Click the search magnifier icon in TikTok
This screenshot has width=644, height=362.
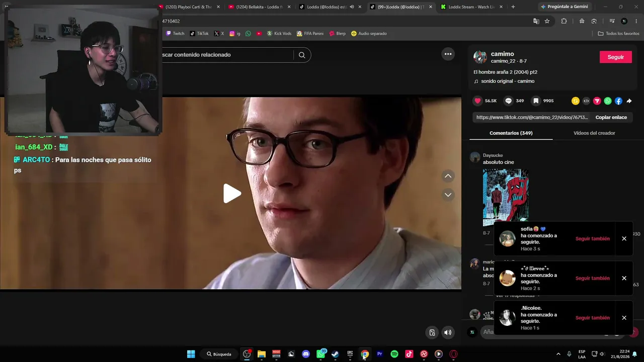point(302,55)
